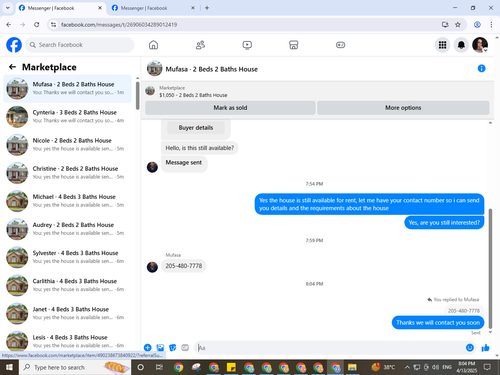Screen dimensions: 500x375
Task: Open the Windows notification center
Action: point(487,367)
